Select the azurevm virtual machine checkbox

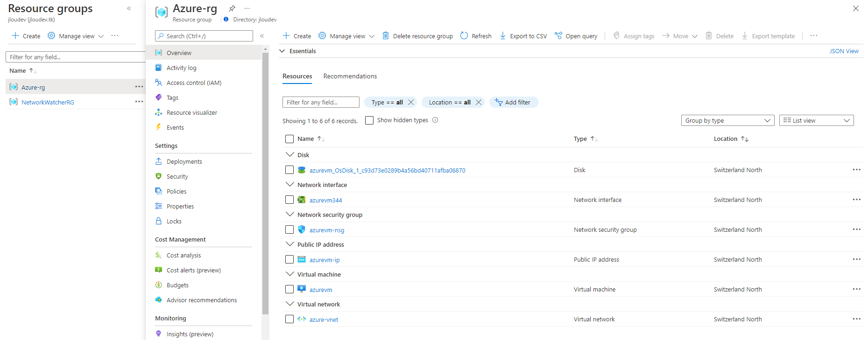pyautogui.click(x=289, y=289)
